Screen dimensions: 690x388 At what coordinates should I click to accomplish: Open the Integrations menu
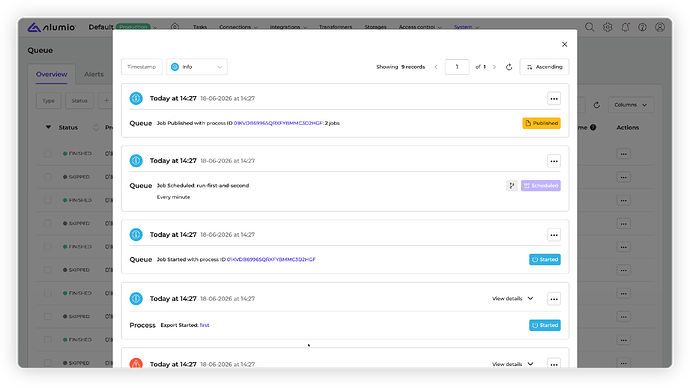(x=288, y=27)
